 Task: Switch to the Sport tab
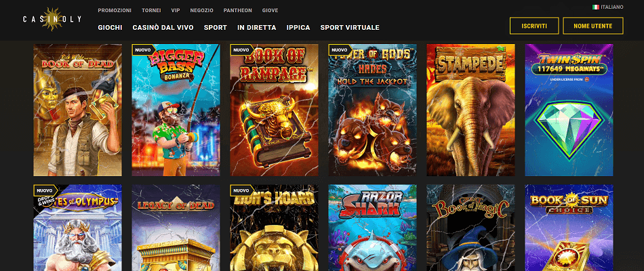[x=215, y=28]
